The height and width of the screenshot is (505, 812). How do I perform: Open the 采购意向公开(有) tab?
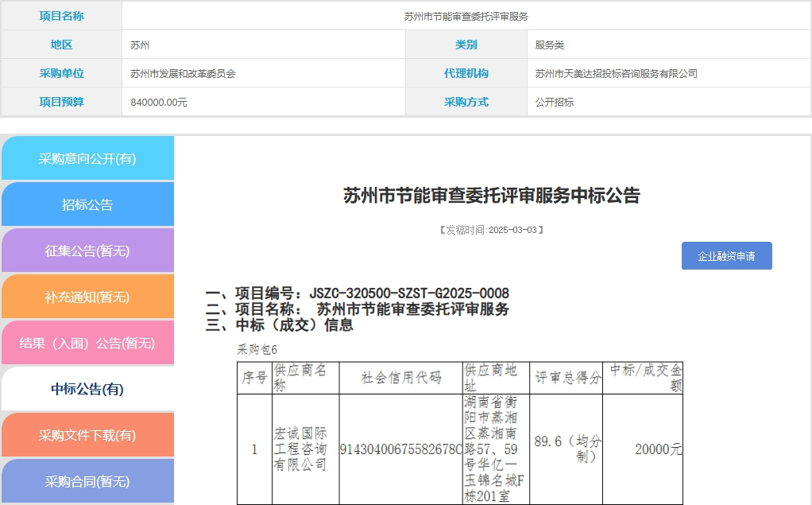coord(87,158)
